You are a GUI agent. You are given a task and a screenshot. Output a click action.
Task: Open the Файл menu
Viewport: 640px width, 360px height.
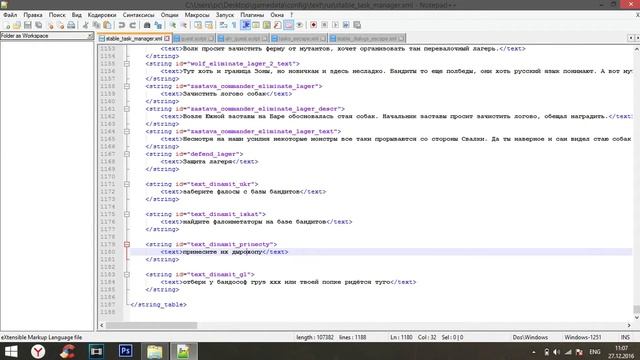coord(10,15)
